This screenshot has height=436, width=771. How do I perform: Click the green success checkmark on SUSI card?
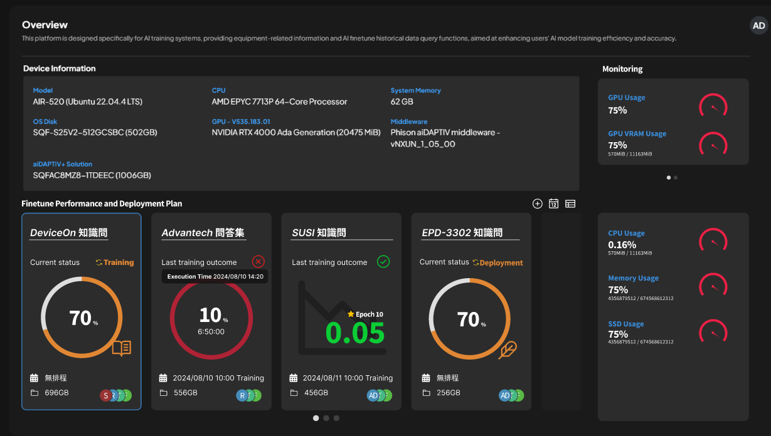(383, 262)
